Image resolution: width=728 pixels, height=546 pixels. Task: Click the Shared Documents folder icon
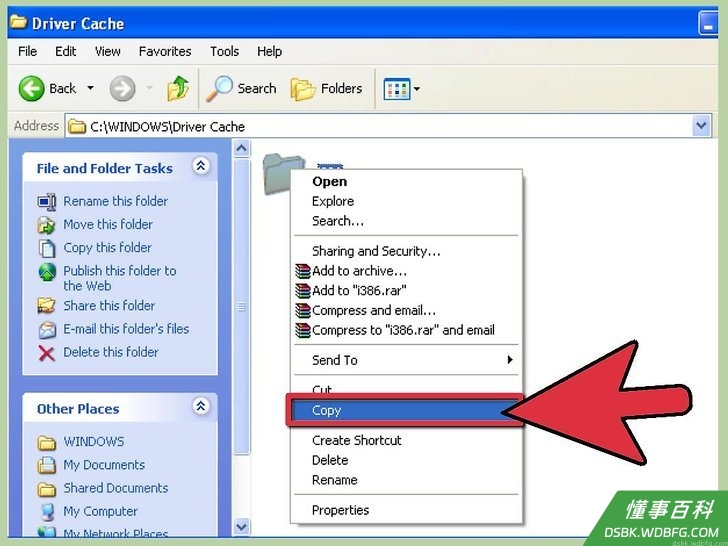[x=46, y=489]
